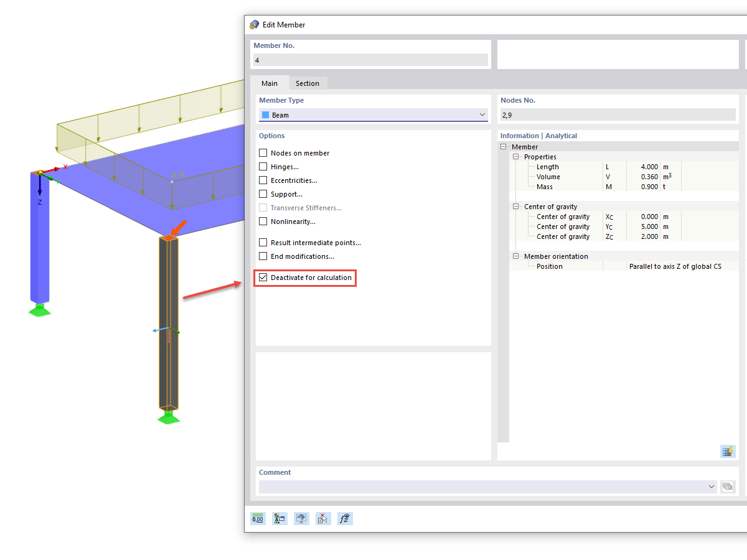Click the Edit Member title bar icon
This screenshot has width=747, height=560.
[x=254, y=25]
